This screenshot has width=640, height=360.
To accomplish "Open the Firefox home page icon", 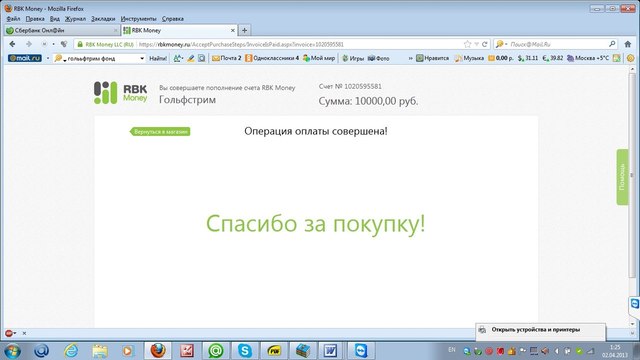I will (x=628, y=44).
